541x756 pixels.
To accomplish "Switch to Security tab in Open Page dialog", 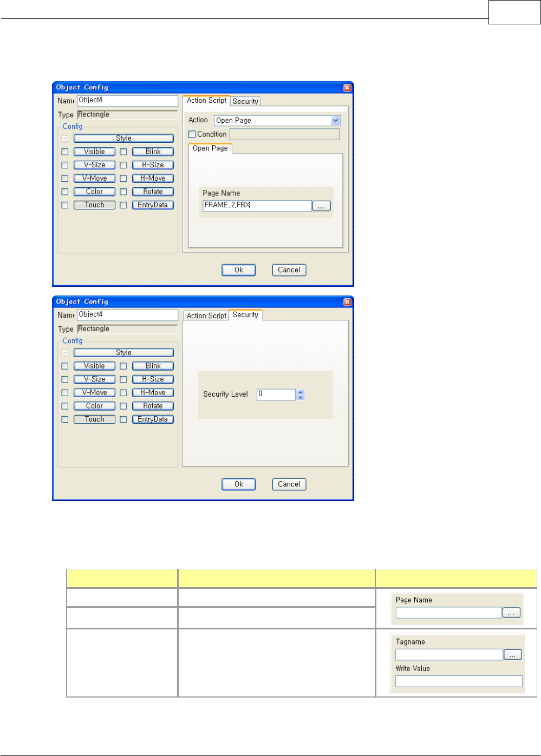I will pos(245,101).
